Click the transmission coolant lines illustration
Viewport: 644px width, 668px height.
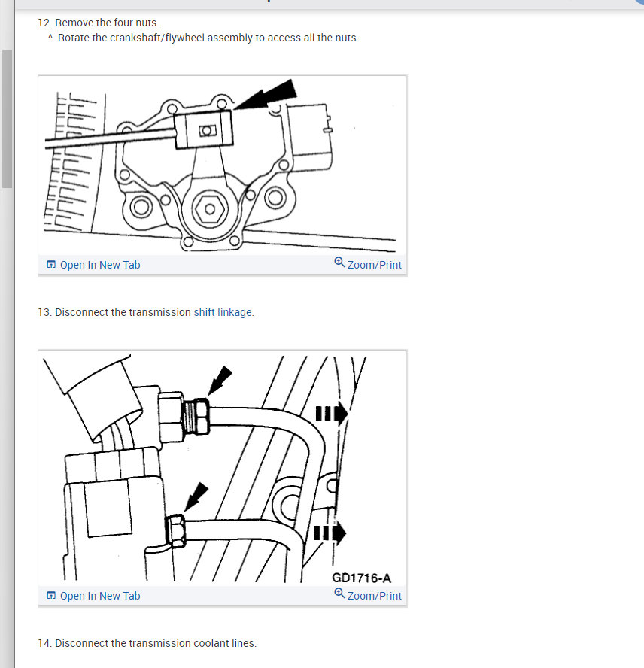222,468
